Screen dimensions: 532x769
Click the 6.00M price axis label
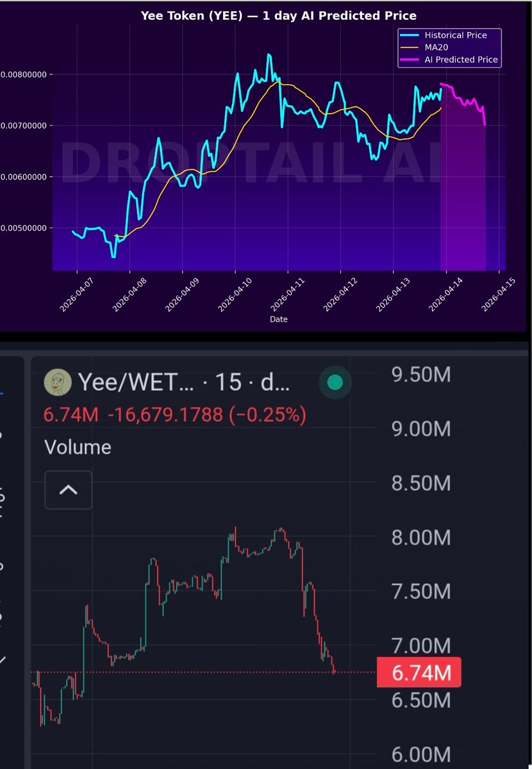pyautogui.click(x=422, y=754)
